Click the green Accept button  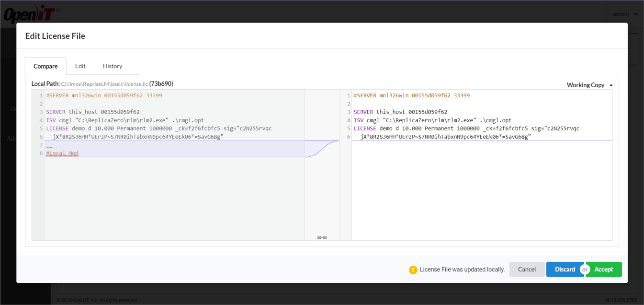point(603,270)
